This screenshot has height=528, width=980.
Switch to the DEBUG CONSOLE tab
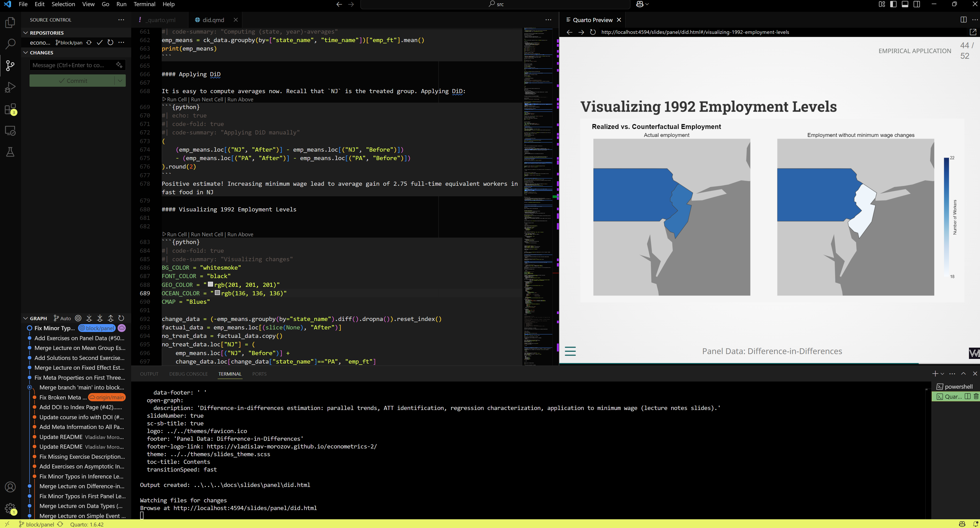point(188,374)
